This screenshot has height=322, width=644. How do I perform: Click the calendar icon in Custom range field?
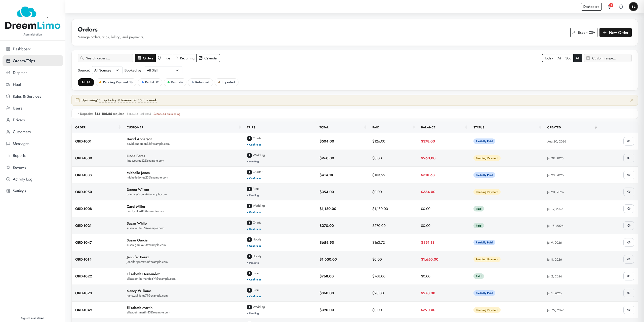pyautogui.click(x=588, y=58)
